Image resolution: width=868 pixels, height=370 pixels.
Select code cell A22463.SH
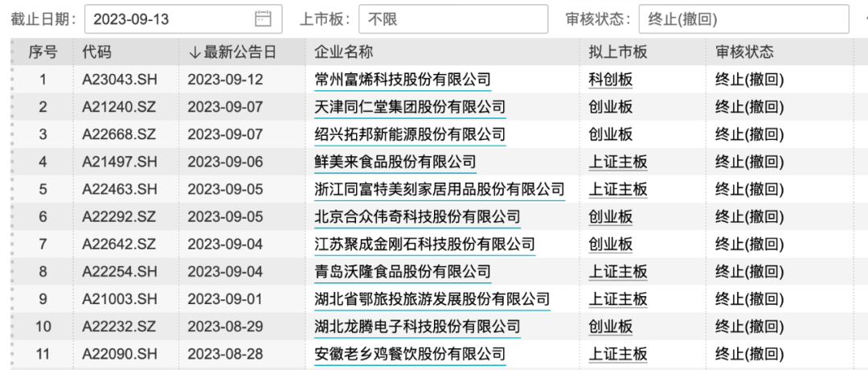coord(120,190)
